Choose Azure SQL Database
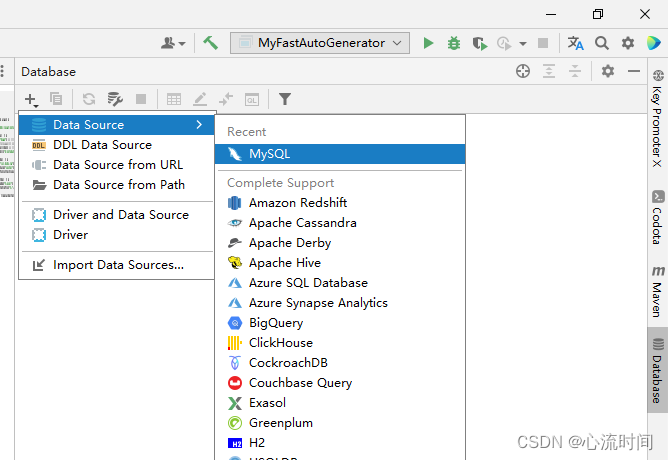Viewport: 668px width, 460px height. click(340, 283)
